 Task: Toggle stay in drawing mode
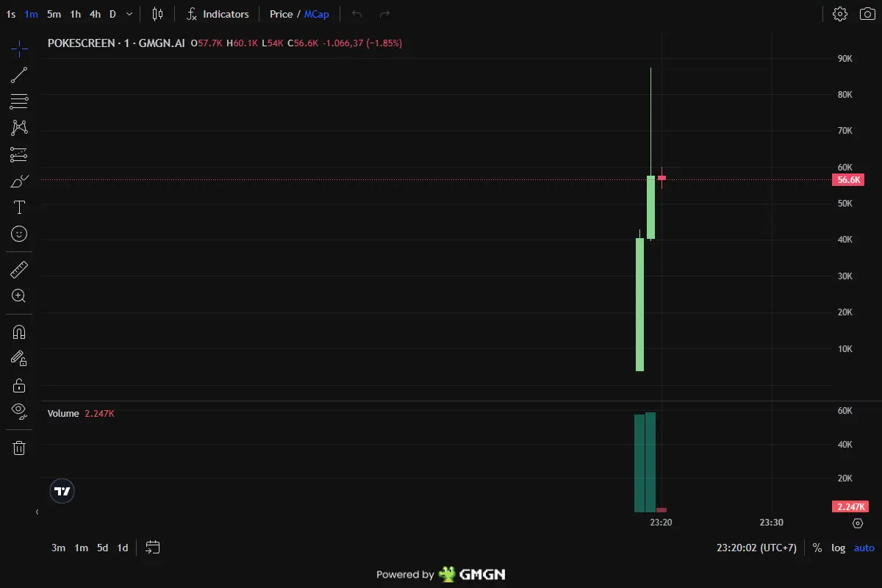click(19, 359)
